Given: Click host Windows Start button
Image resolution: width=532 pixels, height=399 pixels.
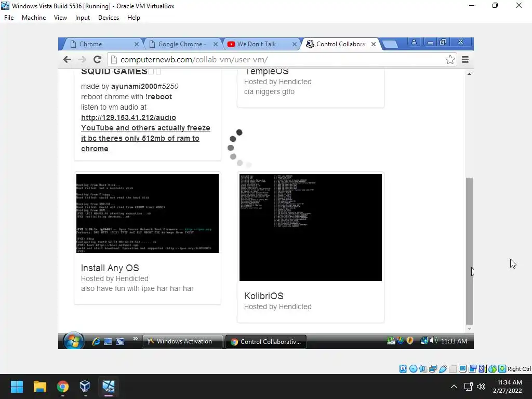Looking at the screenshot, I should [17, 387].
